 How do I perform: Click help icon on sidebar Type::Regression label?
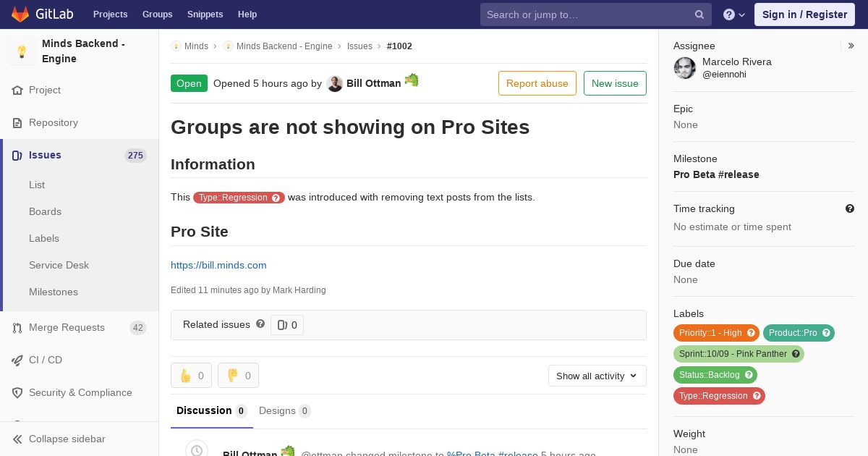pyautogui.click(x=757, y=396)
